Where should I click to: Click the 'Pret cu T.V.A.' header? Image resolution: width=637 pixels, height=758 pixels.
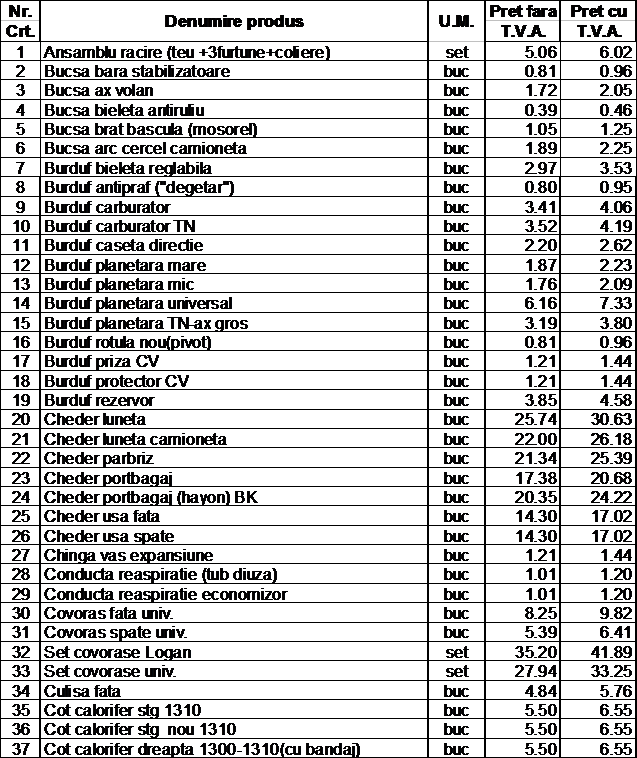[598, 21]
